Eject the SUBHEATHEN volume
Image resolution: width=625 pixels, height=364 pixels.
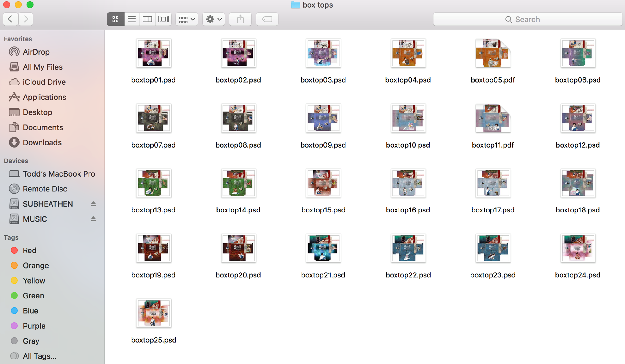click(x=93, y=204)
